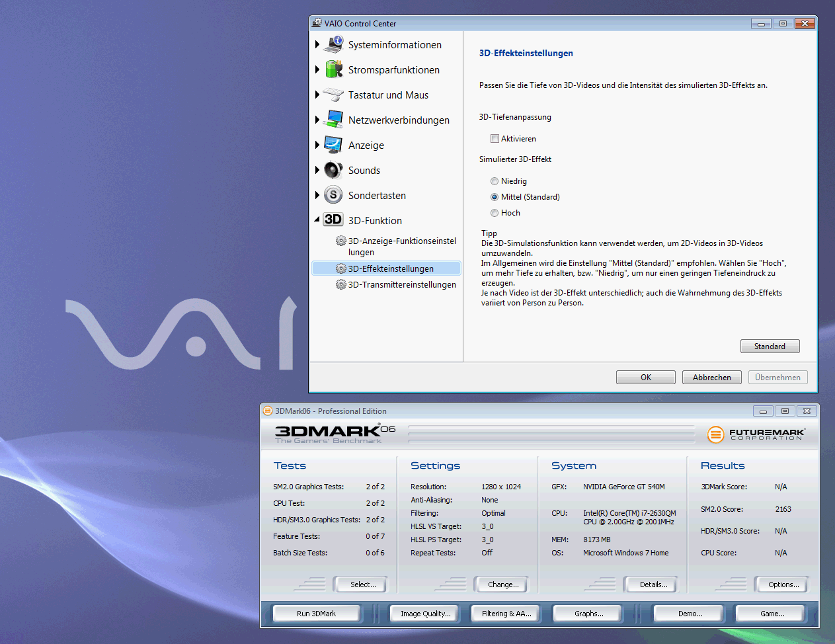Viewport: 835px width, 644px height.
Task: Click the Standard reset button
Action: (x=770, y=346)
